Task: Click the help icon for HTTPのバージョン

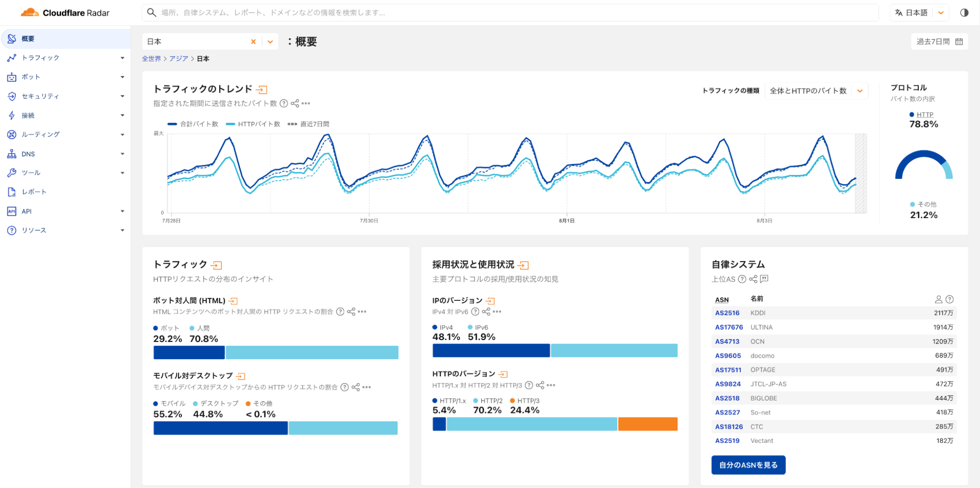Action: pyautogui.click(x=529, y=385)
